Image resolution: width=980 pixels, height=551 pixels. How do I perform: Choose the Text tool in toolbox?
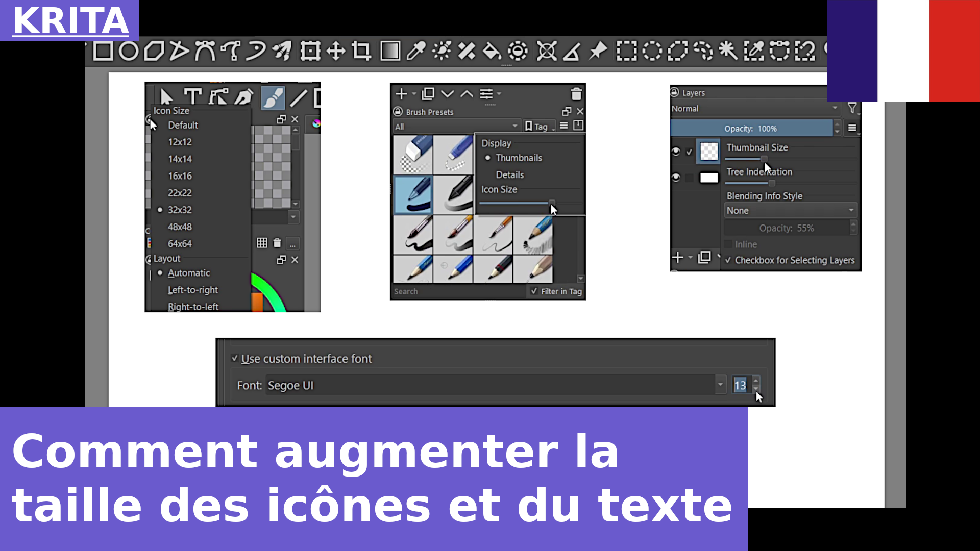[x=192, y=96]
